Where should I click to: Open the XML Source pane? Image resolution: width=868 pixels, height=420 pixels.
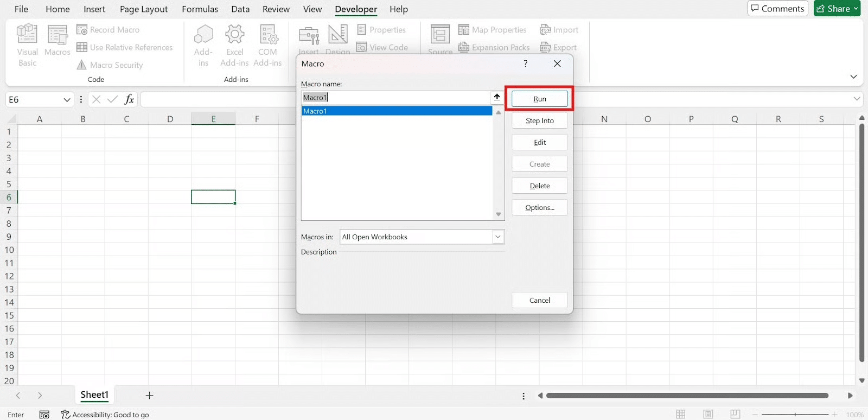tap(440, 41)
